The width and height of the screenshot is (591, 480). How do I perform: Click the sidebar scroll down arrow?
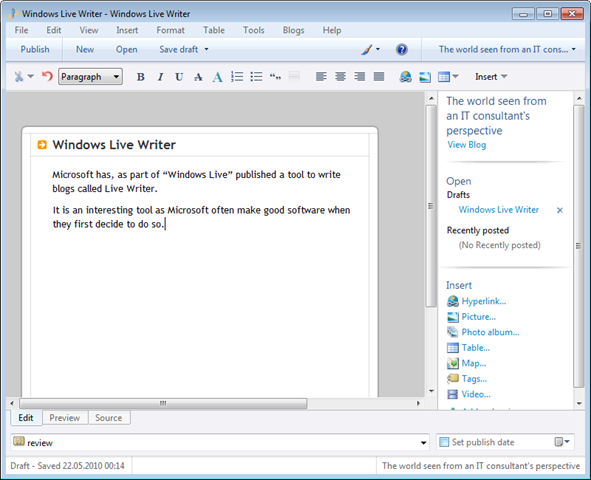pos(579,404)
